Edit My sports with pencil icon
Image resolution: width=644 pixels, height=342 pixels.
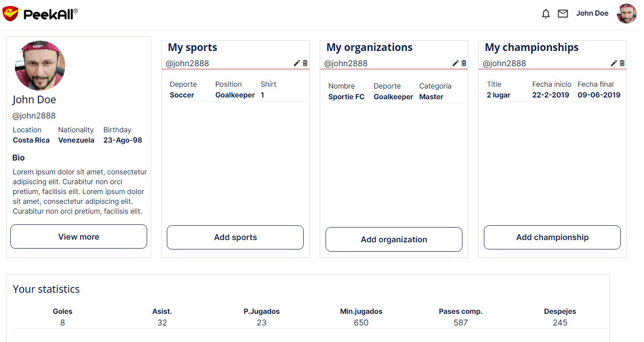point(297,63)
